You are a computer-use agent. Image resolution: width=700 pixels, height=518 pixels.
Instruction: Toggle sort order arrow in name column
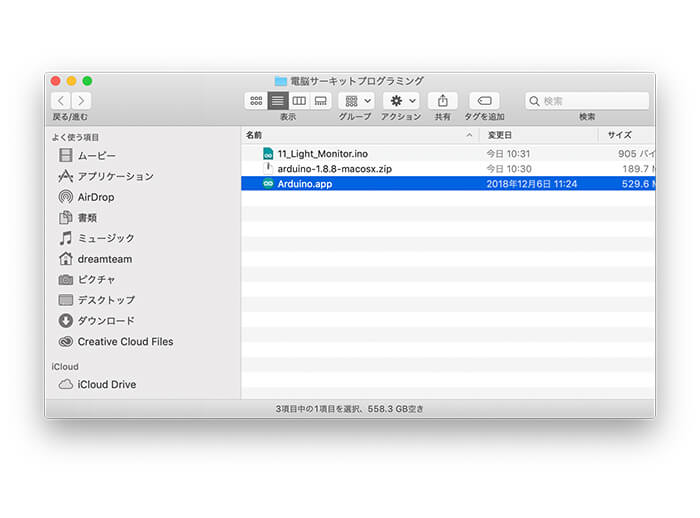coord(469,135)
